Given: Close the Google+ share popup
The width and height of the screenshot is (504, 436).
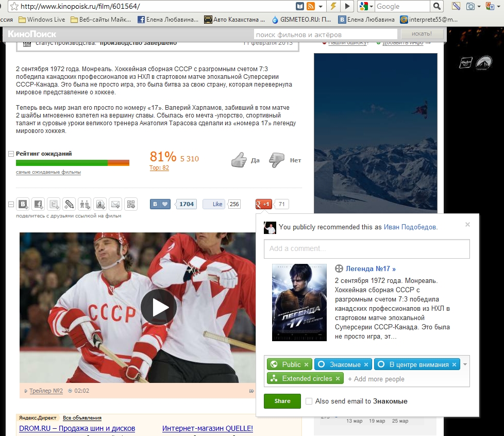Looking at the screenshot, I should pos(468,224).
